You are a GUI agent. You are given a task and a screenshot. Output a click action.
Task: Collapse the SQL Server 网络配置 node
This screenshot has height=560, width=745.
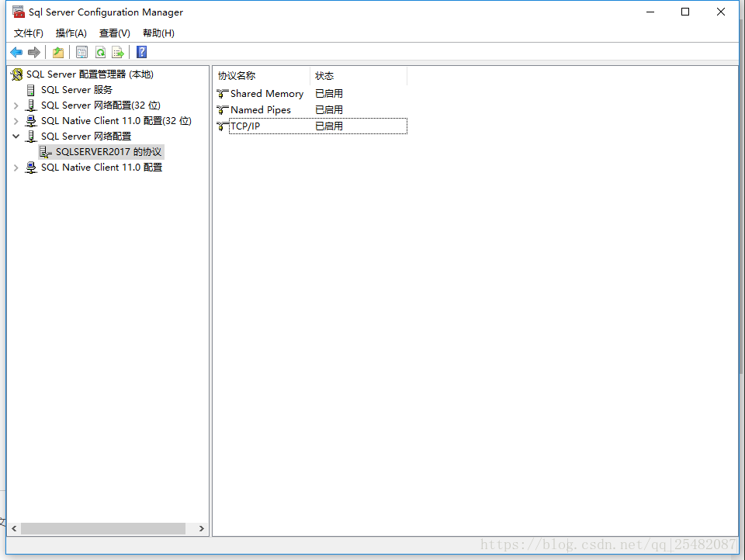tap(16, 137)
